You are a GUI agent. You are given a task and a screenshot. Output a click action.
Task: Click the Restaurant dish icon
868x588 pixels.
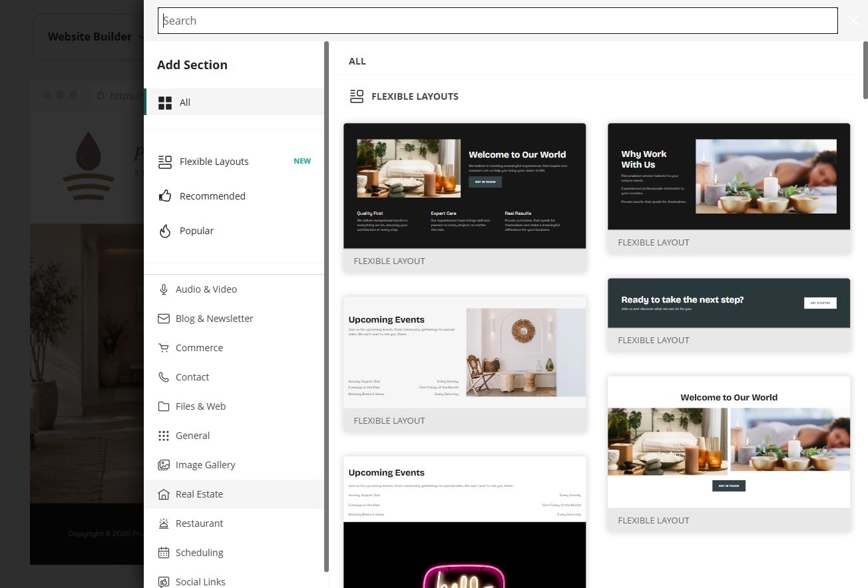(164, 523)
